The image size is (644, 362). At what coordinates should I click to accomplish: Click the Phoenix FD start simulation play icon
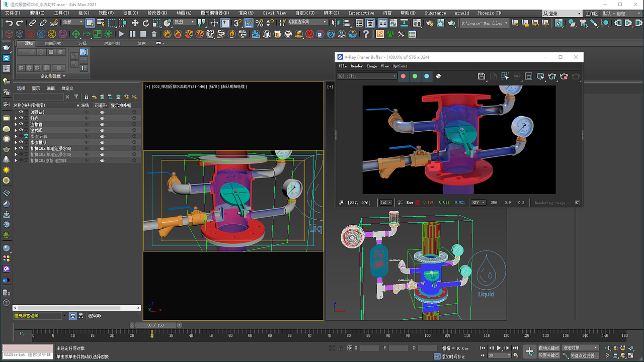tap(121, 34)
